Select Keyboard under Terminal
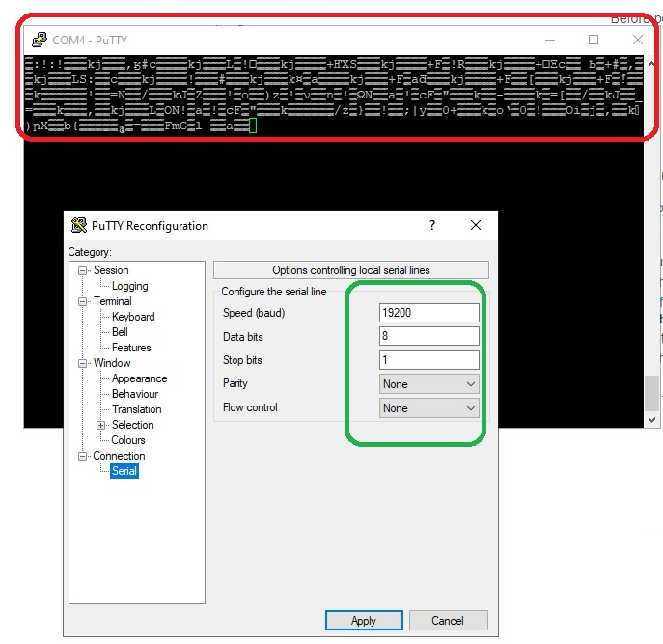The image size is (663, 644). pyautogui.click(x=133, y=317)
